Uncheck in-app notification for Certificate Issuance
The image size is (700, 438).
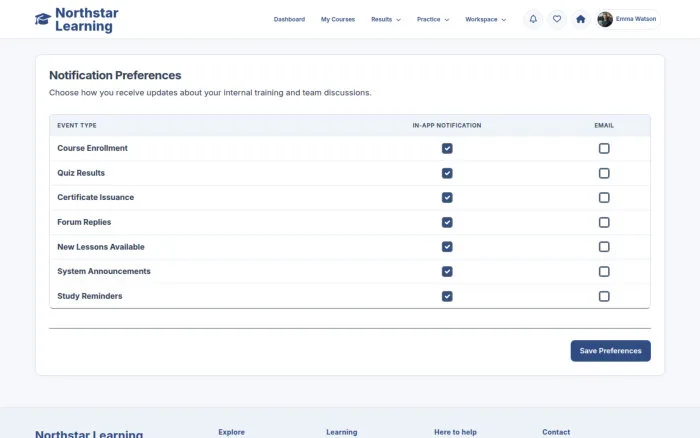click(x=447, y=197)
